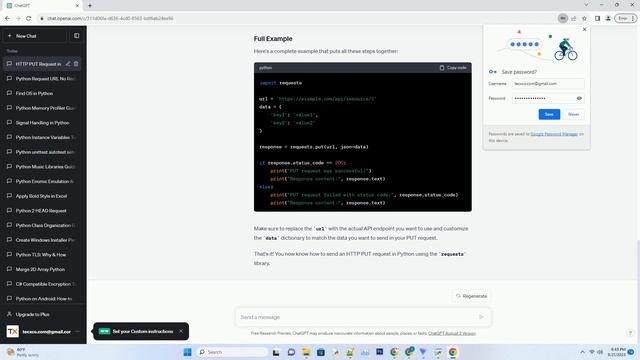Open Python Instance Variables chat

click(42, 137)
